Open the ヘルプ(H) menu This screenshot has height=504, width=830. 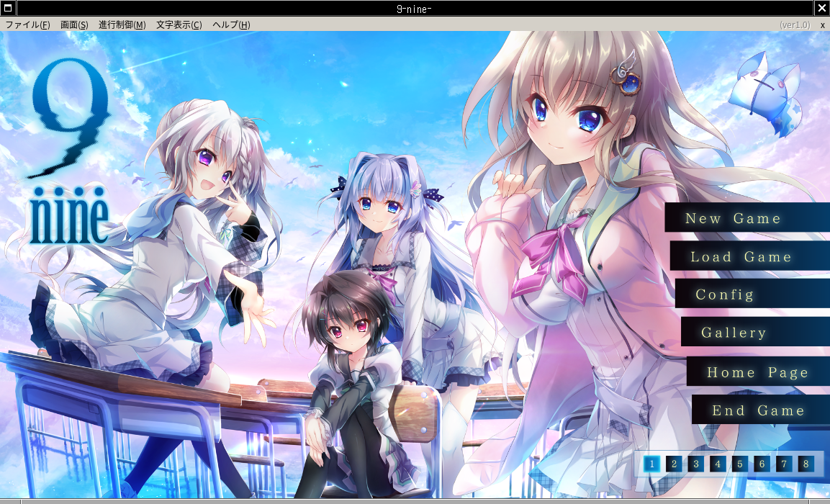(231, 25)
